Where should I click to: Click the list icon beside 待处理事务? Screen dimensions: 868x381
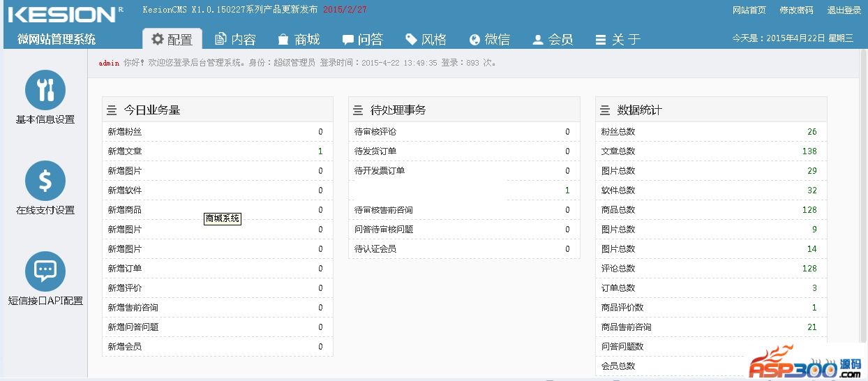358,110
